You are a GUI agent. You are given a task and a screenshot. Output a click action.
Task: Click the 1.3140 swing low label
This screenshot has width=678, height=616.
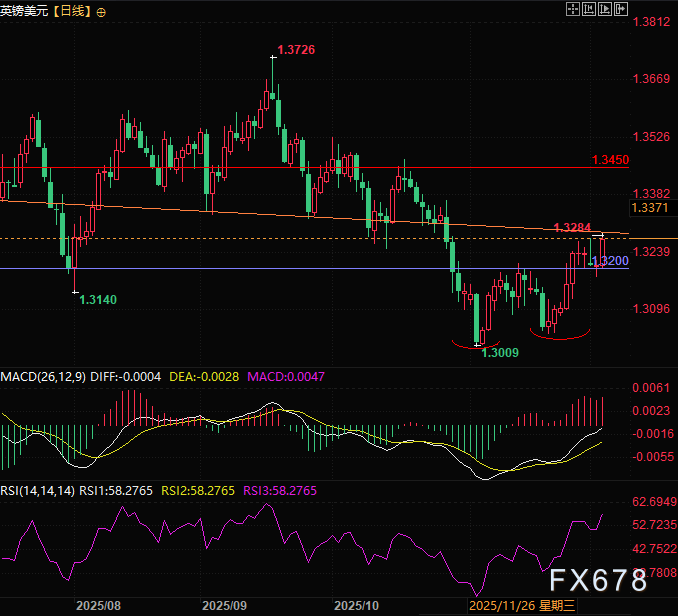98,299
